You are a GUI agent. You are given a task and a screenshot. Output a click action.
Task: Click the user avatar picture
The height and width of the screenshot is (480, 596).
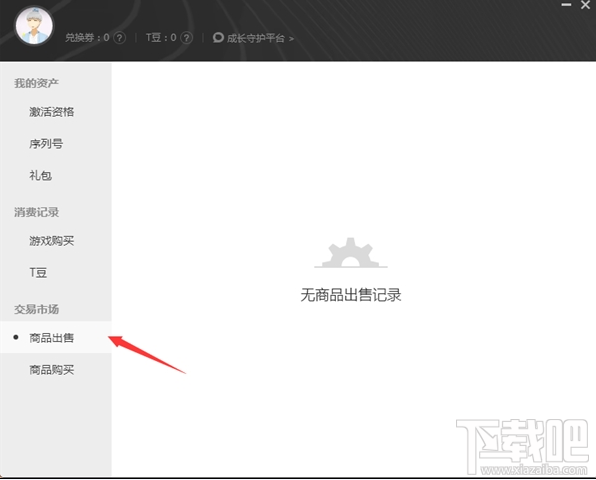34,26
